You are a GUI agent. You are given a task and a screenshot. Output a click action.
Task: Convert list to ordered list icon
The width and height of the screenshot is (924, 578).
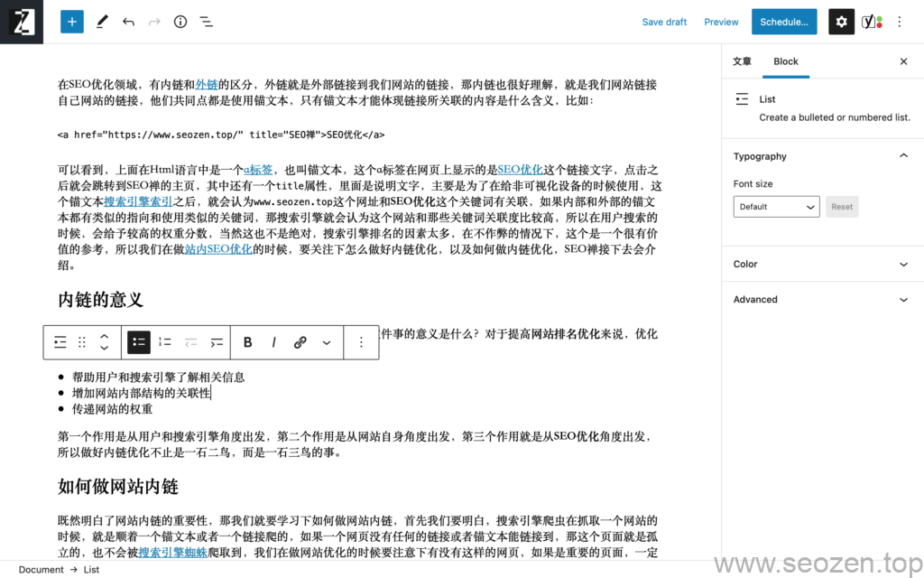pyautogui.click(x=164, y=342)
